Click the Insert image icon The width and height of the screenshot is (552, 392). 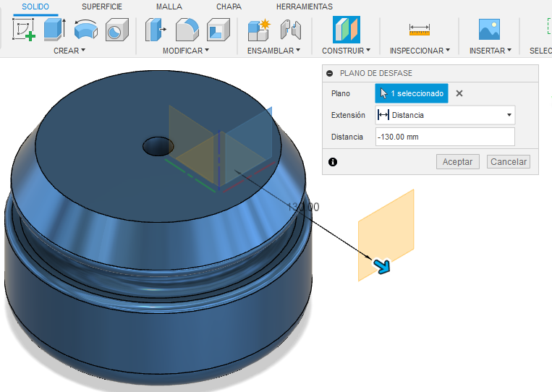[x=489, y=29]
